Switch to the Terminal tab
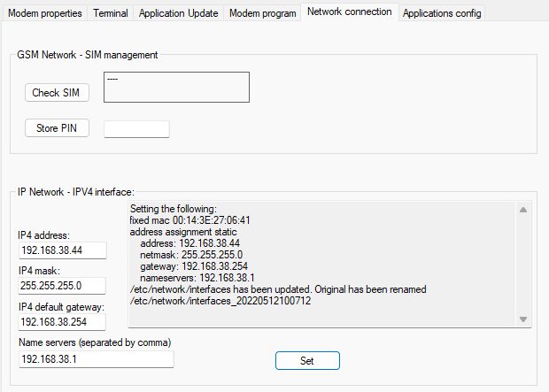The height and width of the screenshot is (392, 549). [111, 13]
